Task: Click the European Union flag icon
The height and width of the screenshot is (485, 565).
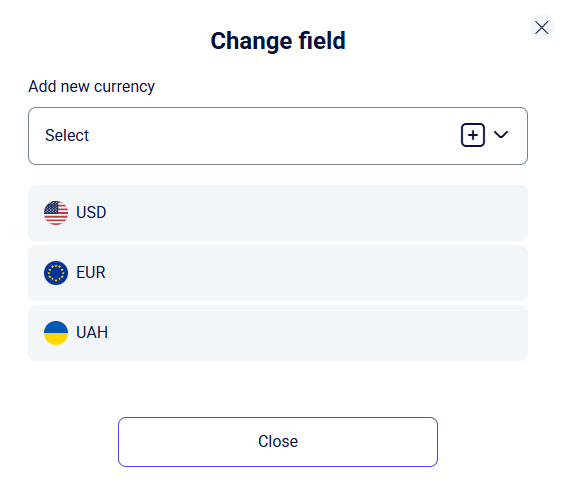Action: click(56, 273)
